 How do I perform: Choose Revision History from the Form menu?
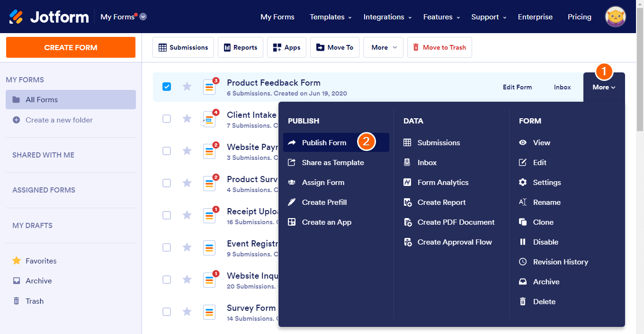561,262
